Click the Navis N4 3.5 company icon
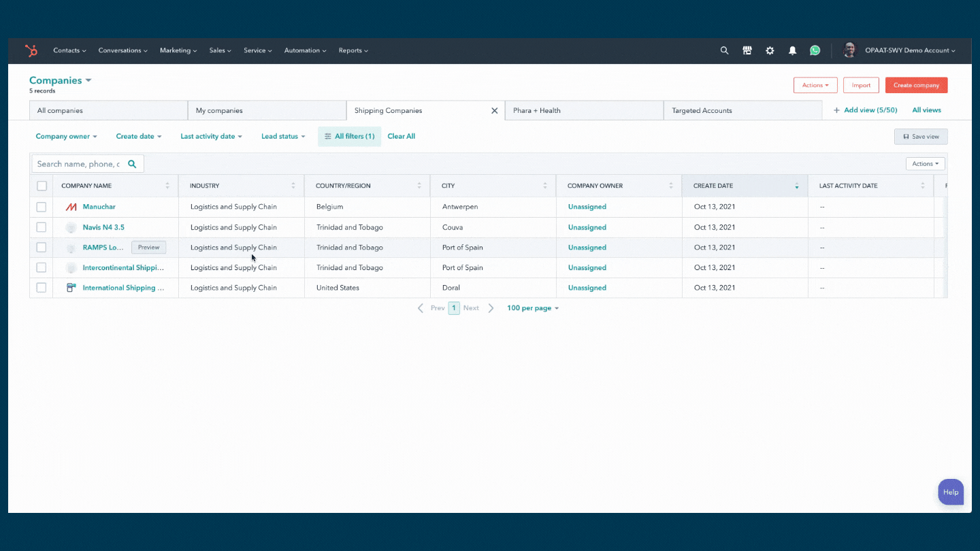The width and height of the screenshot is (980, 551). pyautogui.click(x=71, y=227)
